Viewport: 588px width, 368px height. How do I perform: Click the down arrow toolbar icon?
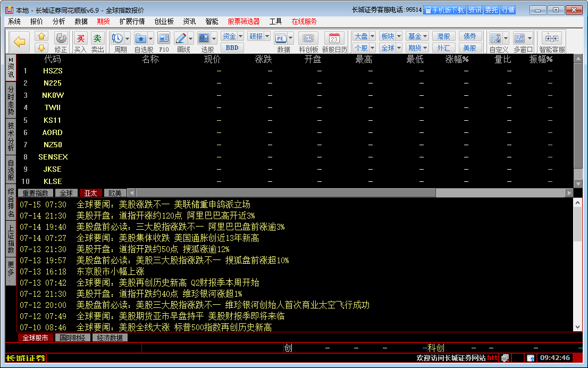[x=41, y=48]
